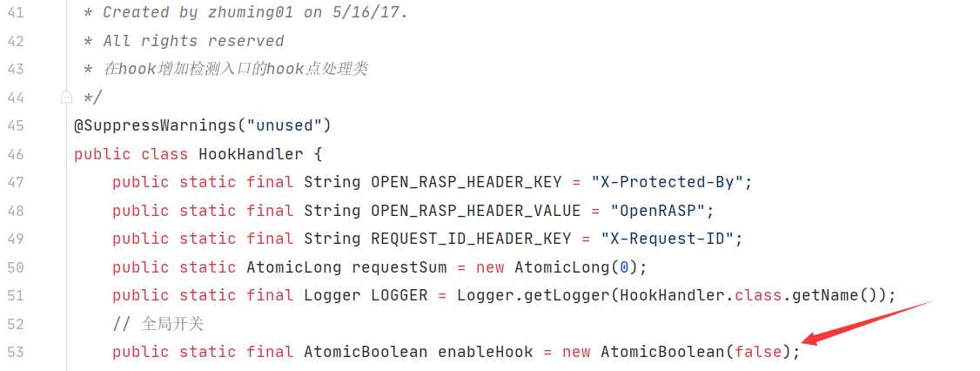Click the "unused" string in the annotation
Image resolution: width=980 pixels, height=371 pixels.
(284, 125)
